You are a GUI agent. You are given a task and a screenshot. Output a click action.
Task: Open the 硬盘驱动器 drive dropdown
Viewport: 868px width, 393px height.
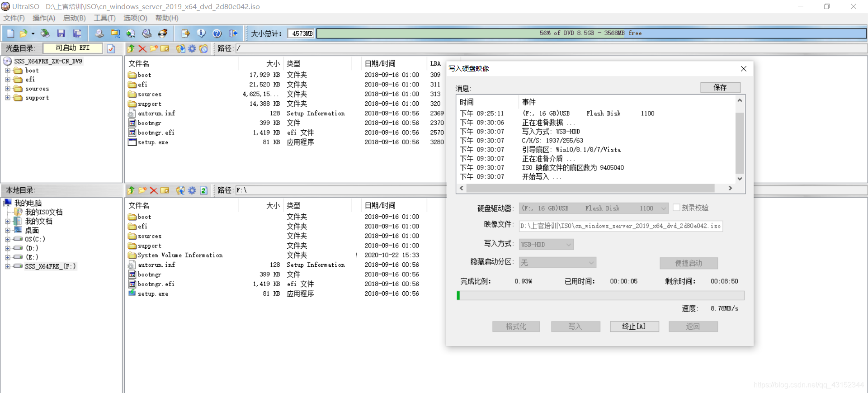pyautogui.click(x=664, y=208)
